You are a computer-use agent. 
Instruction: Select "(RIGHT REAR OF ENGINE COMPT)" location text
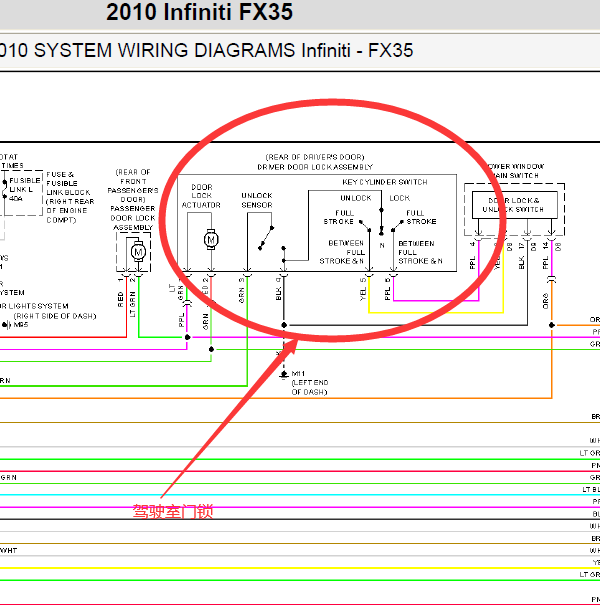70,211
